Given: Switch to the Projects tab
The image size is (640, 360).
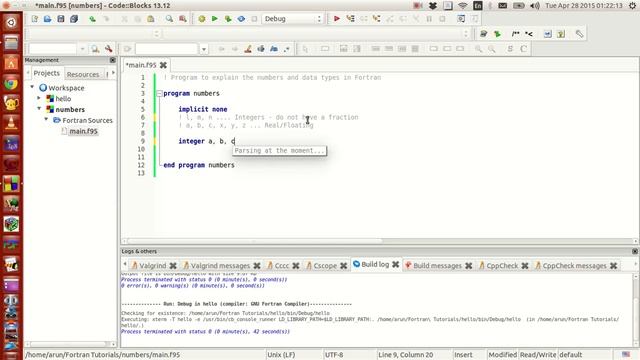Looking at the screenshot, I should click(47, 73).
